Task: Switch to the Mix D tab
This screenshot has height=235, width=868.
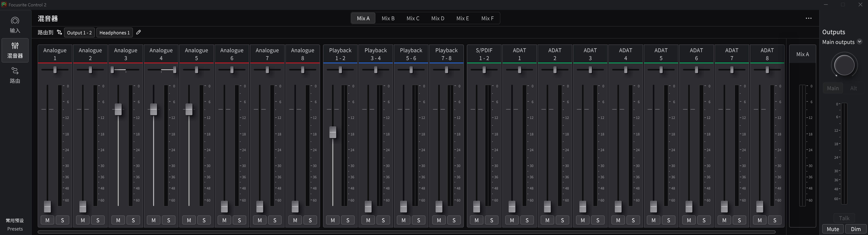Action: [438, 18]
